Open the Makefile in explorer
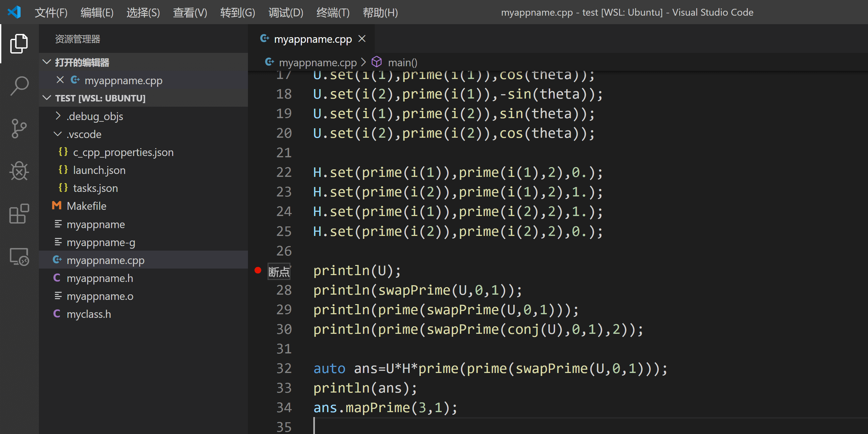868x434 pixels. [86, 206]
